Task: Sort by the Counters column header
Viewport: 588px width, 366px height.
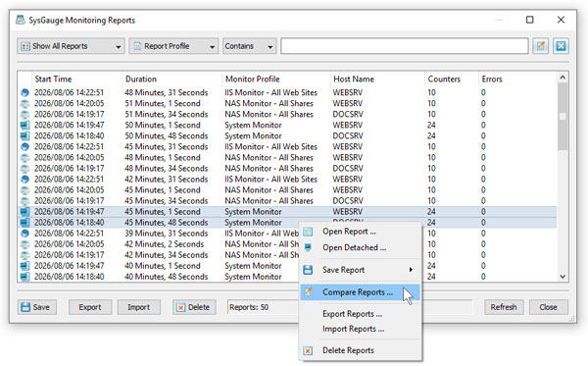Action: [x=452, y=79]
